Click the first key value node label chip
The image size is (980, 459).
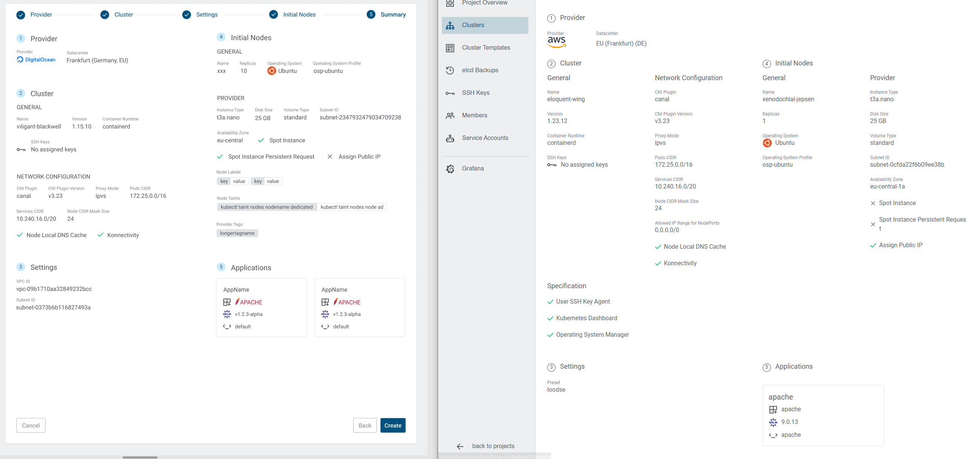click(232, 181)
